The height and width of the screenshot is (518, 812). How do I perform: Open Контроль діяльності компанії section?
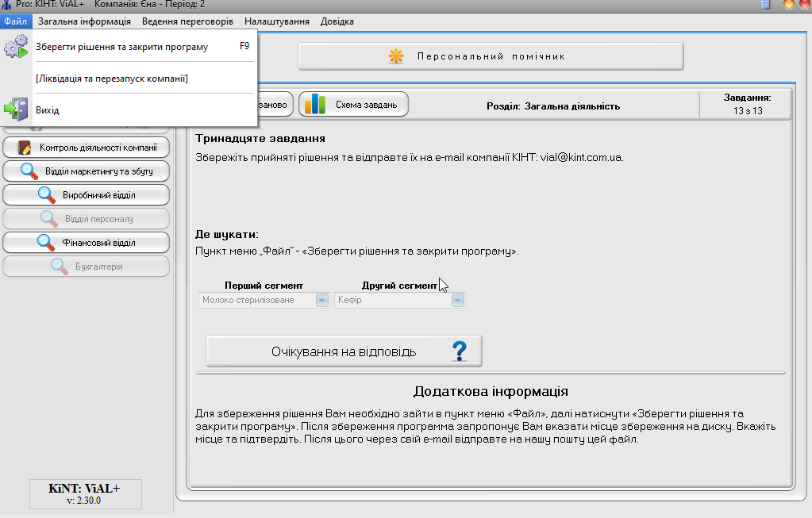click(86, 148)
